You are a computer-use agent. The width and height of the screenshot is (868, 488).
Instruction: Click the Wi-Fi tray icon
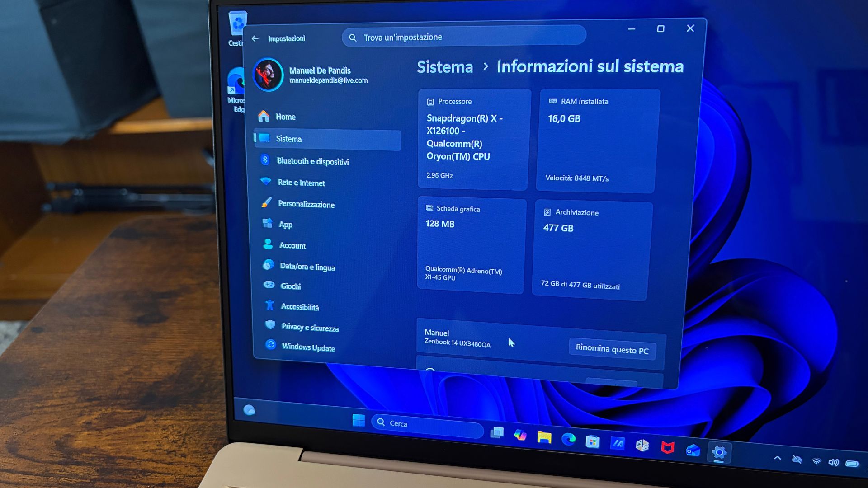[816, 461]
